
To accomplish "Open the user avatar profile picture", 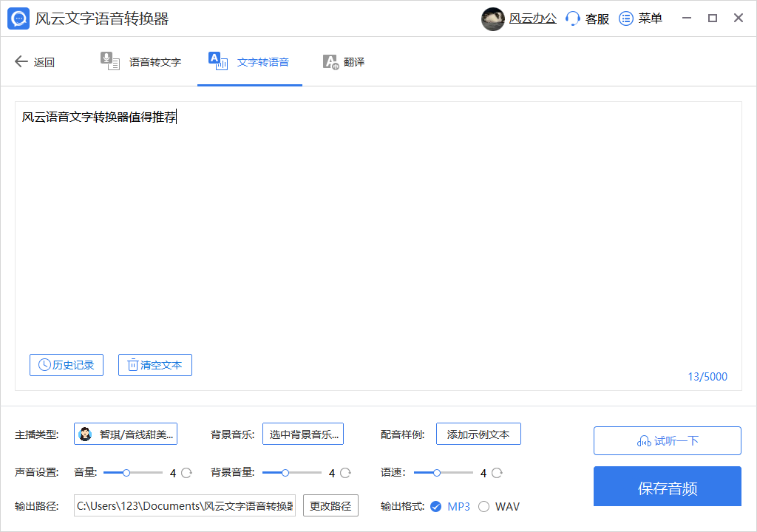I will [492, 18].
